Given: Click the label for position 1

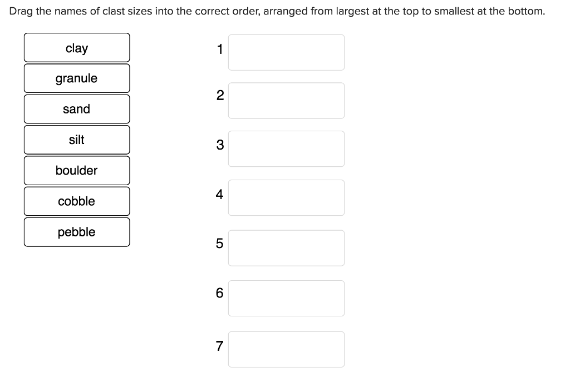Looking at the screenshot, I should [x=219, y=49].
